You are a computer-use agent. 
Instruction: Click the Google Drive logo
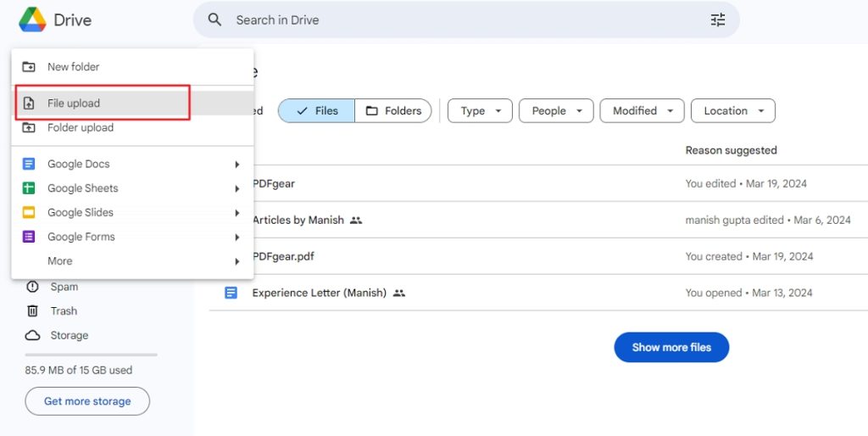33,20
